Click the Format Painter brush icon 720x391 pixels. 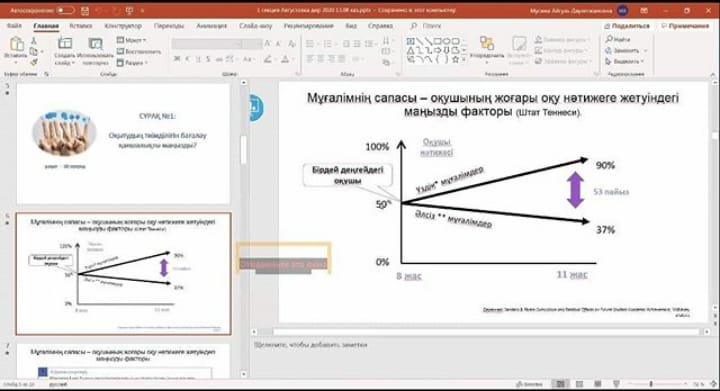pos(34,62)
